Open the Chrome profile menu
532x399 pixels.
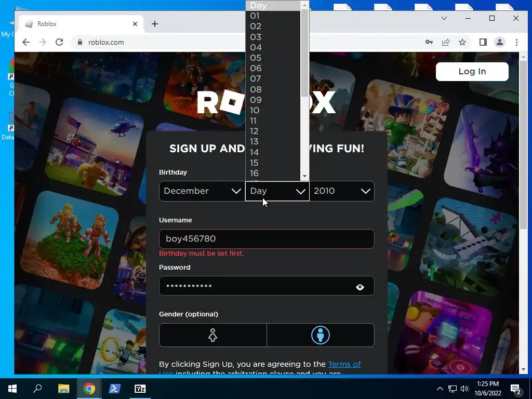[x=499, y=42]
